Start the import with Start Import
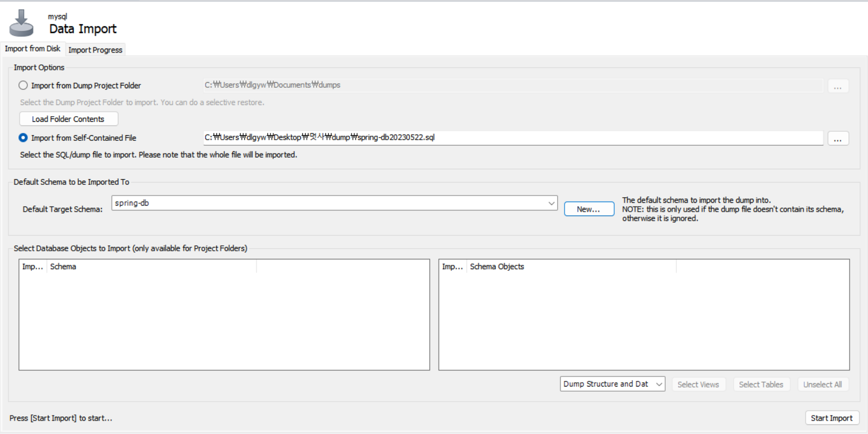This screenshot has width=868, height=434. tap(832, 418)
